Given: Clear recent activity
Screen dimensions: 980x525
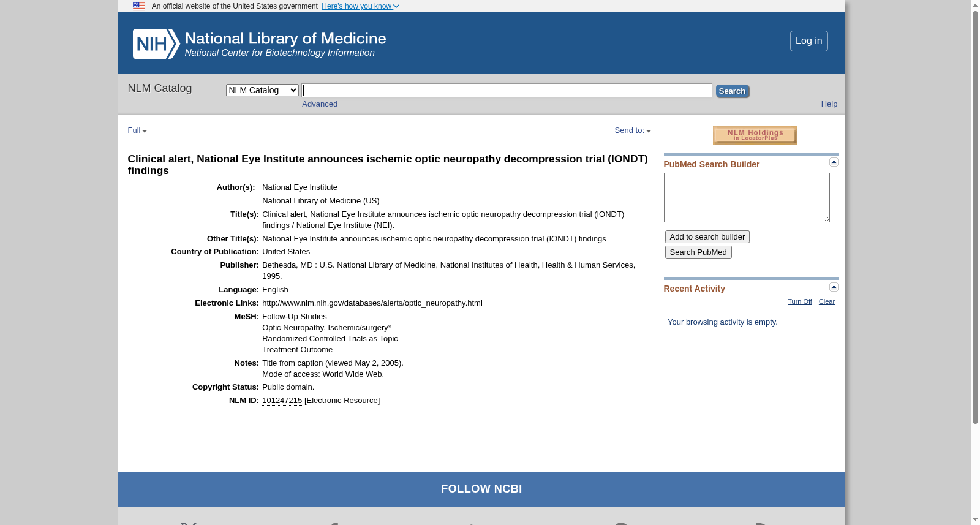Looking at the screenshot, I should (x=826, y=301).
